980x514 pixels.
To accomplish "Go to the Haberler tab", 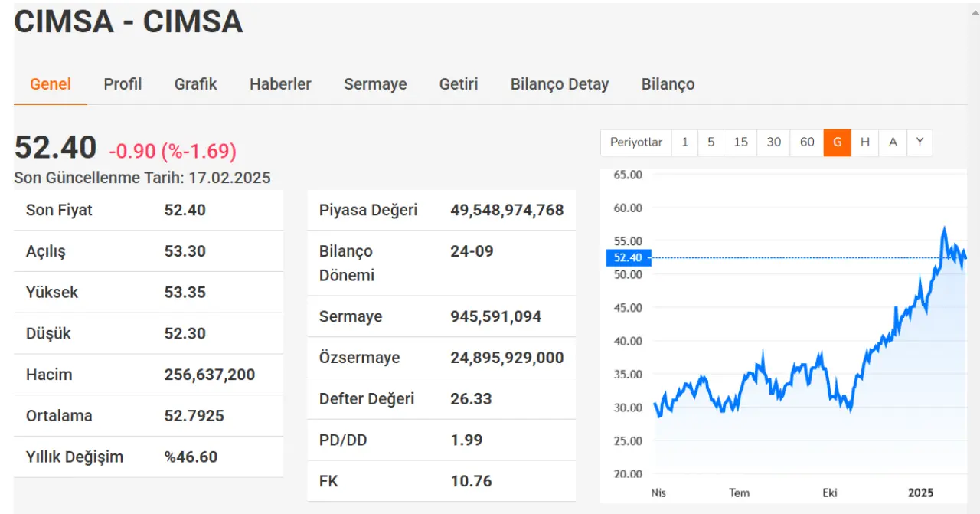I will (x=280, y=84).
